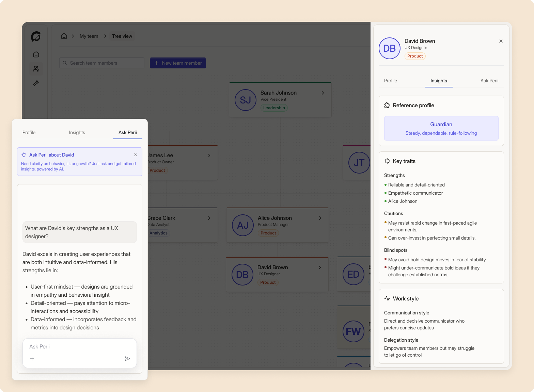Click the Cautions heading

click(394, 213)
